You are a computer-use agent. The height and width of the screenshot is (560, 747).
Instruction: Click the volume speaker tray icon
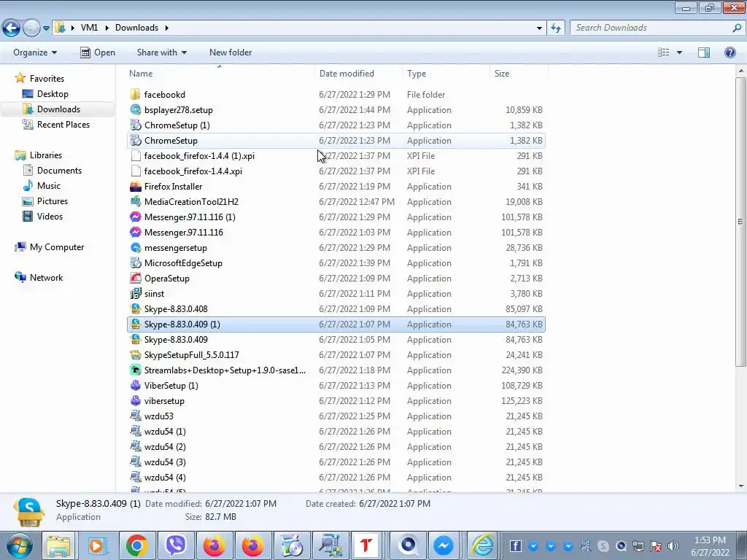point(673,546)
